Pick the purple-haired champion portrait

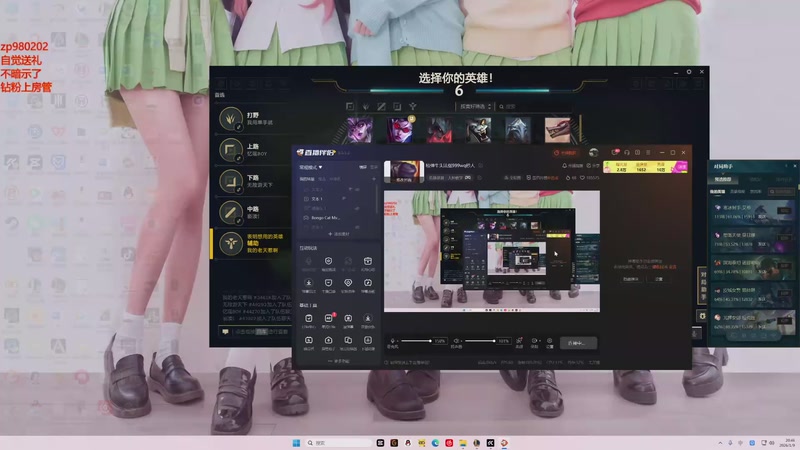click(360, 130)
